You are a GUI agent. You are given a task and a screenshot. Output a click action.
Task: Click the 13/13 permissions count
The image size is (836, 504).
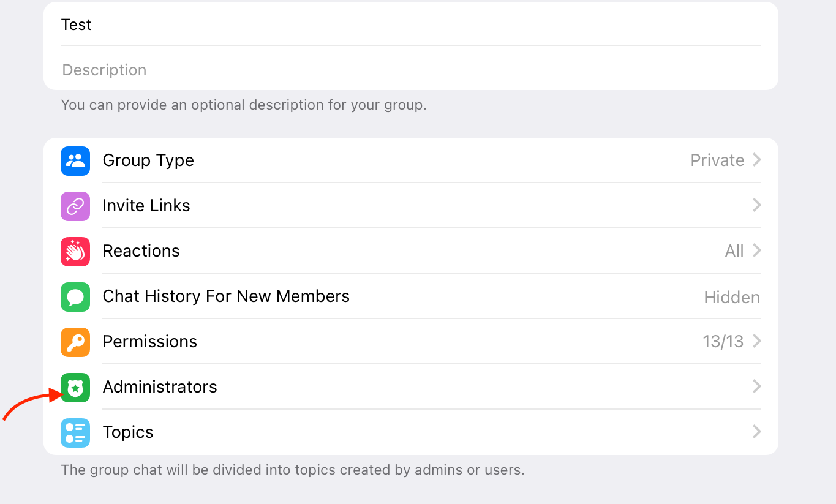coord(723,342)
